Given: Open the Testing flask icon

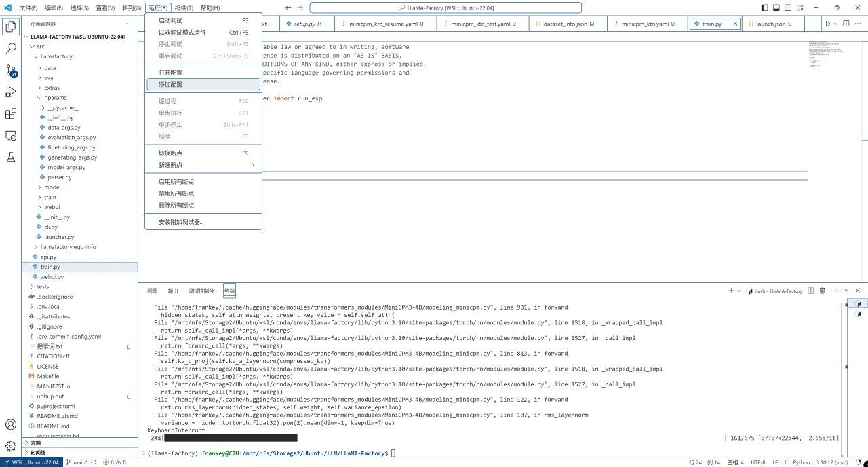Looking at the screenshot, I should (x=10, y=157).
